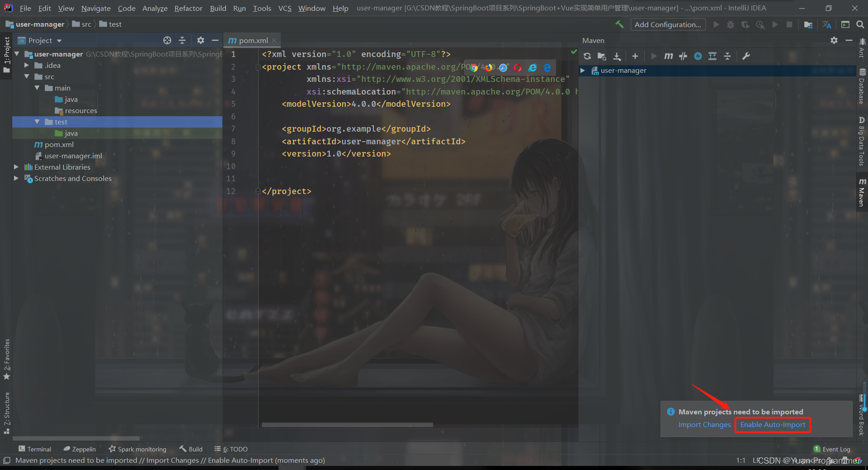Image resolution: width=868 pixels, height=470 pixels.
Task: Expand the .idea folder in project tree
Action: [x=27, y=66]
